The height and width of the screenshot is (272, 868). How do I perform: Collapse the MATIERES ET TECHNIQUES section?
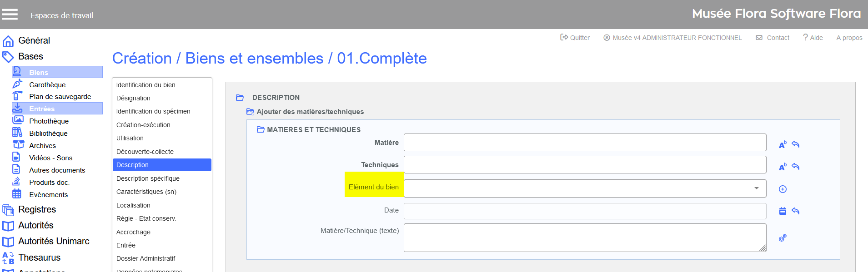coord(261,130)
